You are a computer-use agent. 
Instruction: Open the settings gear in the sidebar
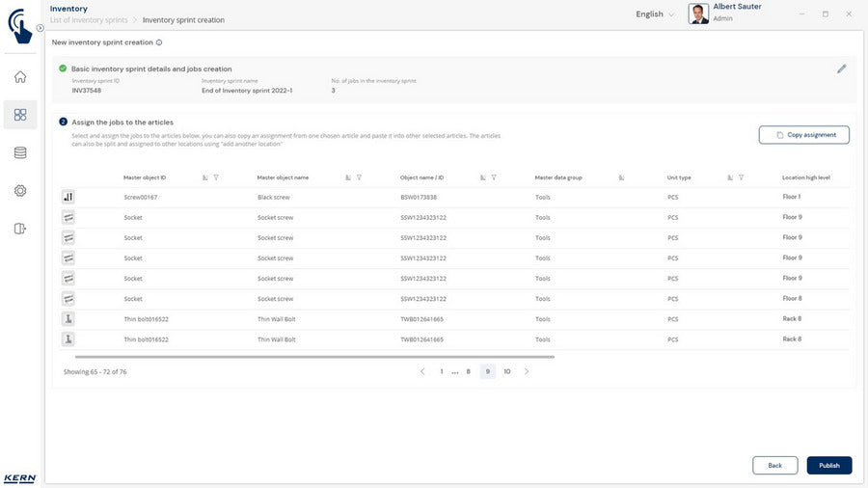coord(20,191)
